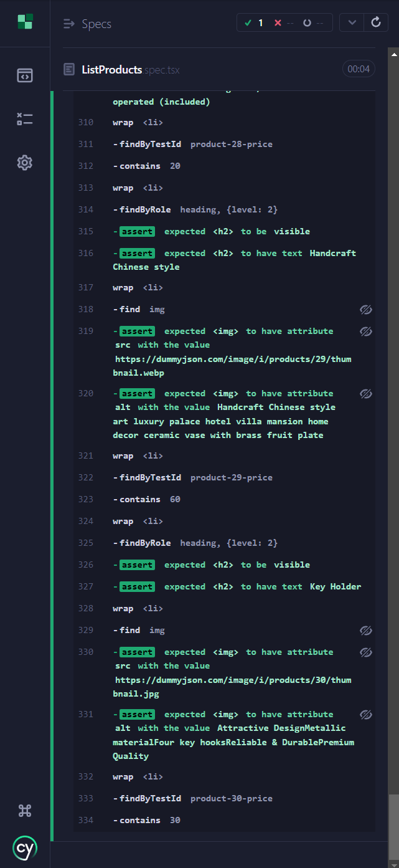This screenshot has width=399, height=868.
Task: Click the passed tests count indicator
Action: (x=253, y=23)
